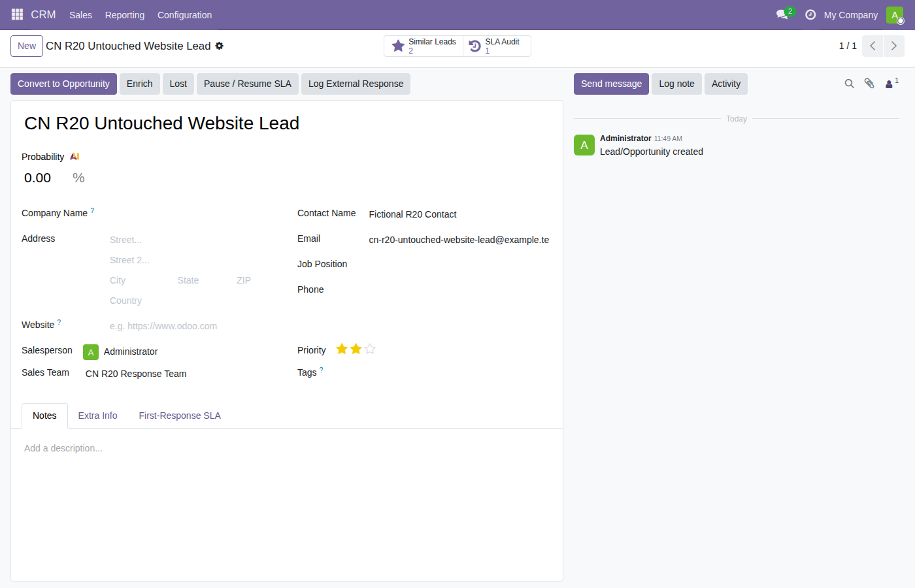Click the AI probability icon
The height and width of the screenshot is (588, 915).
[75, 157]
